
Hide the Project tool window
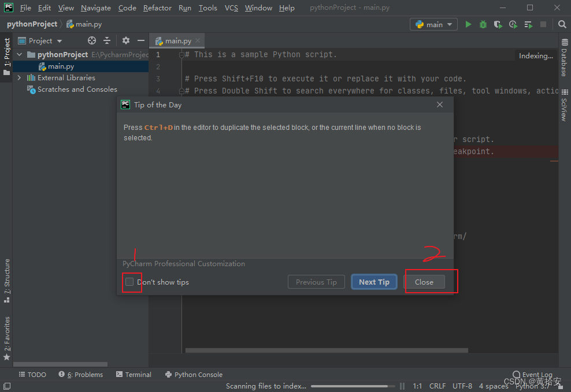(x=140, y=40)
